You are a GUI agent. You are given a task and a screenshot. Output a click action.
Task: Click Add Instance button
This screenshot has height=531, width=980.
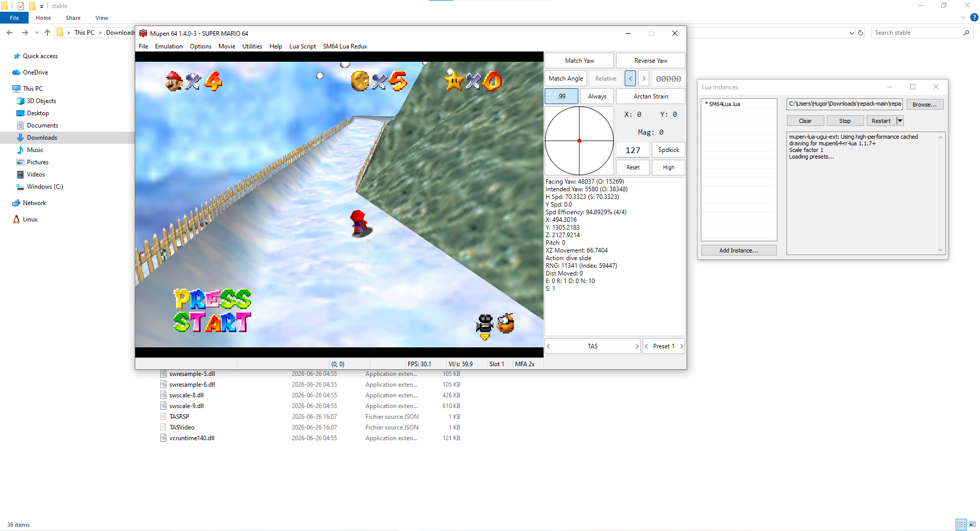pos(739,250)
